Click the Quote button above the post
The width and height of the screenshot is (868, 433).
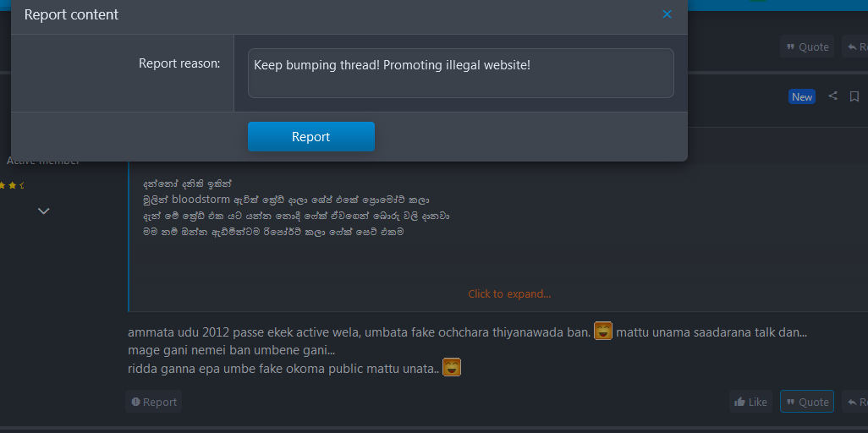[807, 47]
